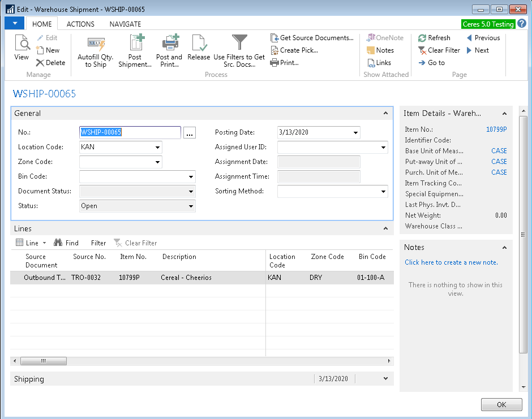Click here to create a new note link
The width and height of the screenshot is (532, 419).
(451, 262)
